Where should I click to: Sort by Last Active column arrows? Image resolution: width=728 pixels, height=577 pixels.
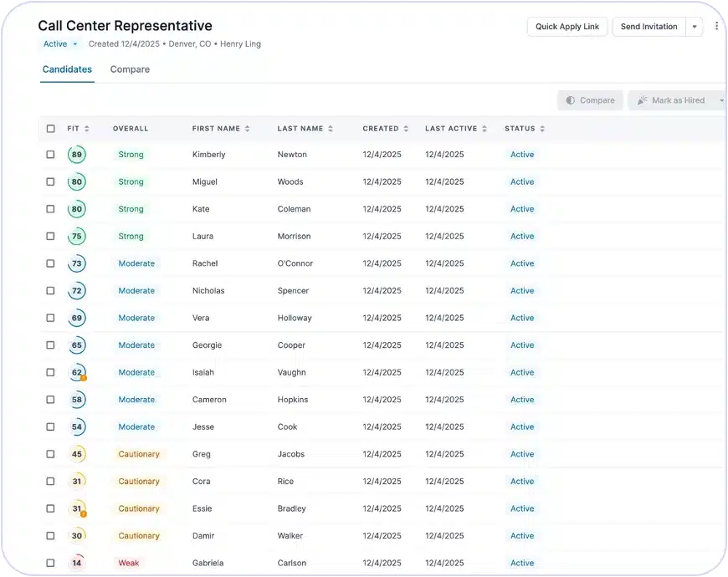(x=484, y=129)
